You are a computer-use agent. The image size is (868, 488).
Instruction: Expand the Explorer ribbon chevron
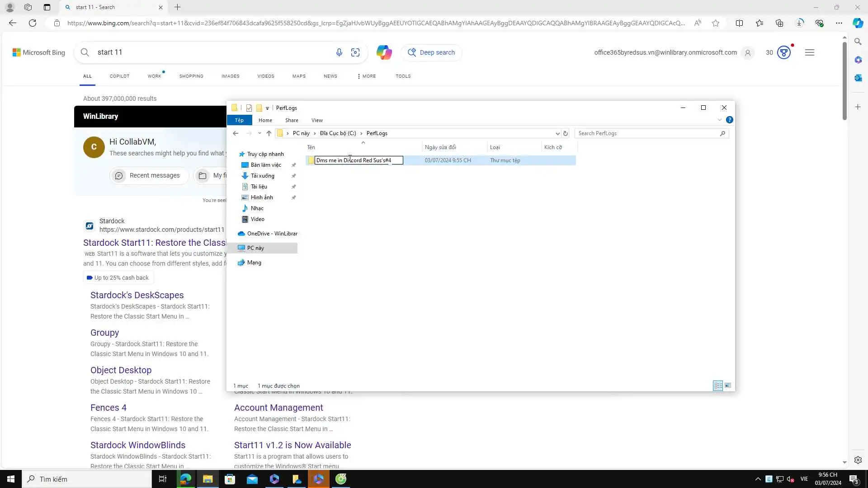point(719,120)
